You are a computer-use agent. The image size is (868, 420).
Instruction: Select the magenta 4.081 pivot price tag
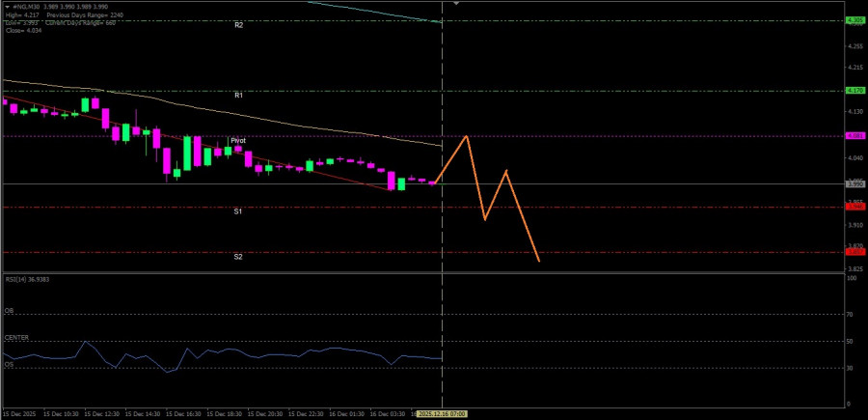click(x=854, y=136)
